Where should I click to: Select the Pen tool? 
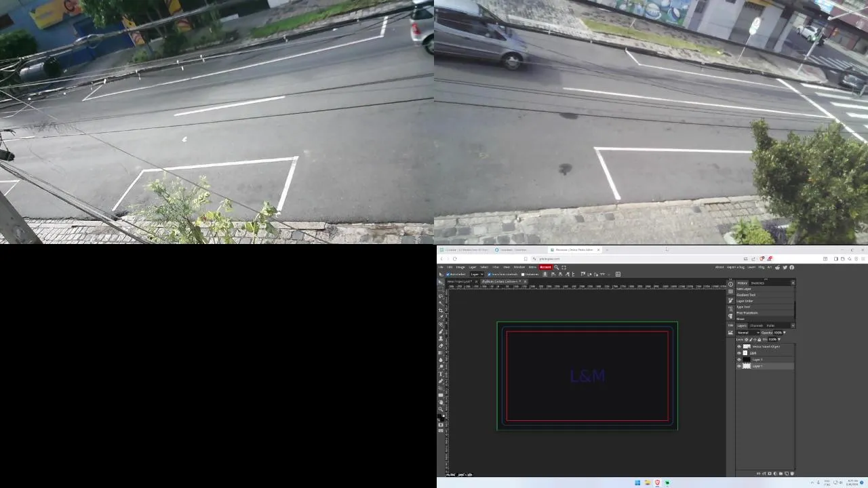441,381
